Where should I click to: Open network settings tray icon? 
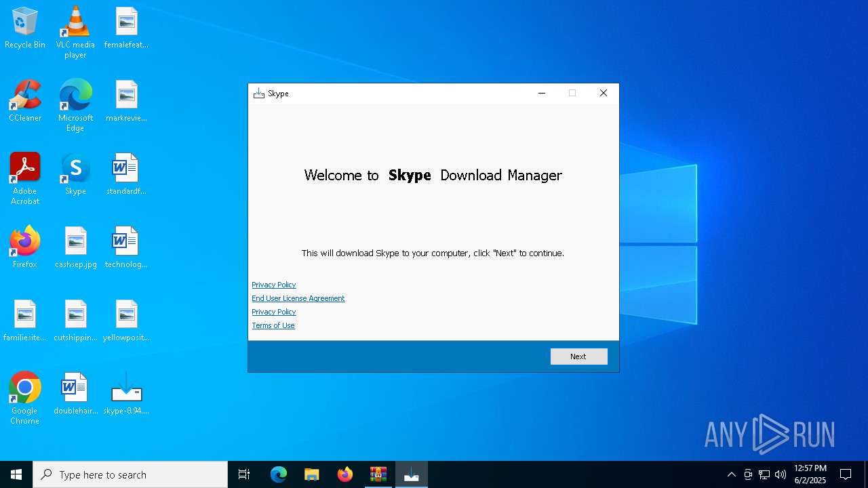[x=764, y=474]
